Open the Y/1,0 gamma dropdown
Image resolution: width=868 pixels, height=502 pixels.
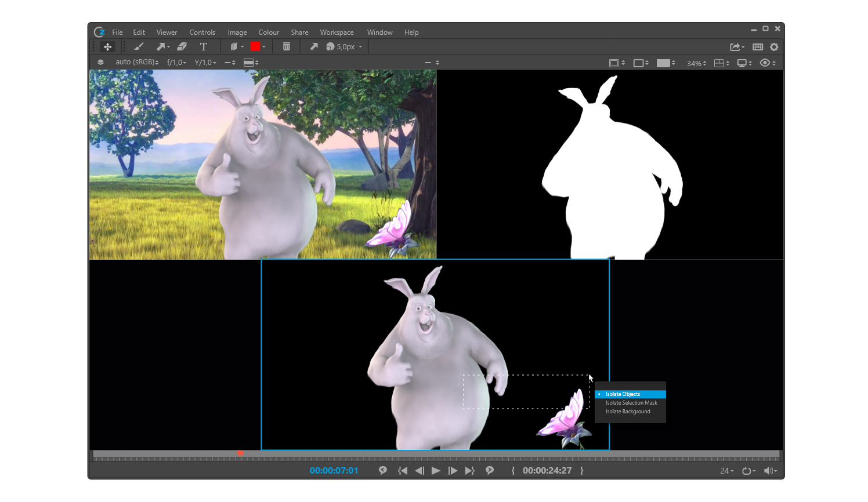click(x=205, y=63)
